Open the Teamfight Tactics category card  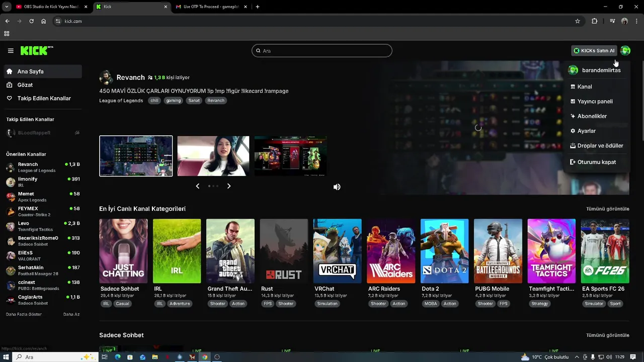[x=551, y=251]
